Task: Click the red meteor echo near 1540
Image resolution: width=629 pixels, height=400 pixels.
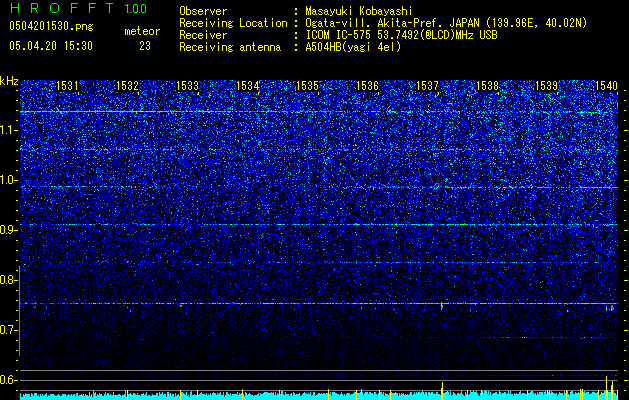Action: coord(610,308)
